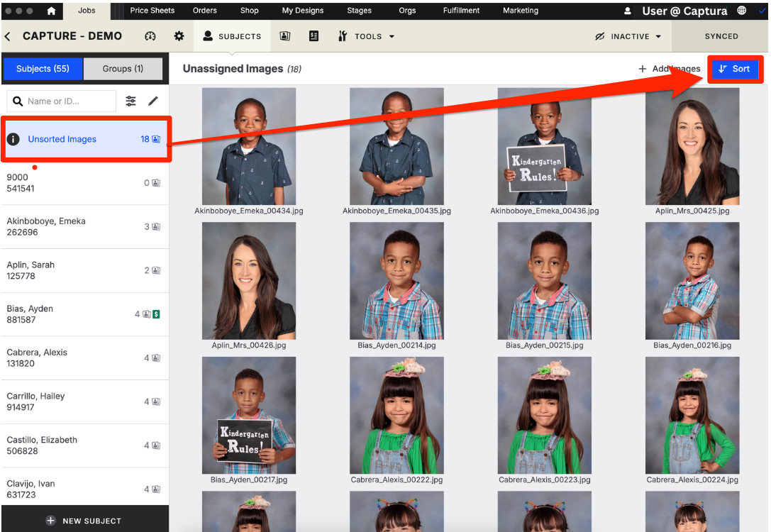The width and height of the screenshot is (771, 532).
Task: Click the image count icon for 9000 subject
Action: (x=156, y=183)
